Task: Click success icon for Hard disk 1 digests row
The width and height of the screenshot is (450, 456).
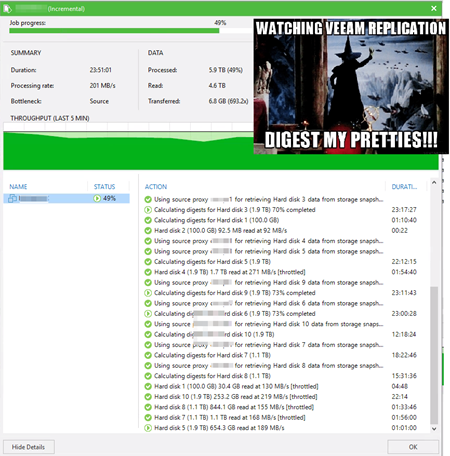Action: [x=148, y=220]
